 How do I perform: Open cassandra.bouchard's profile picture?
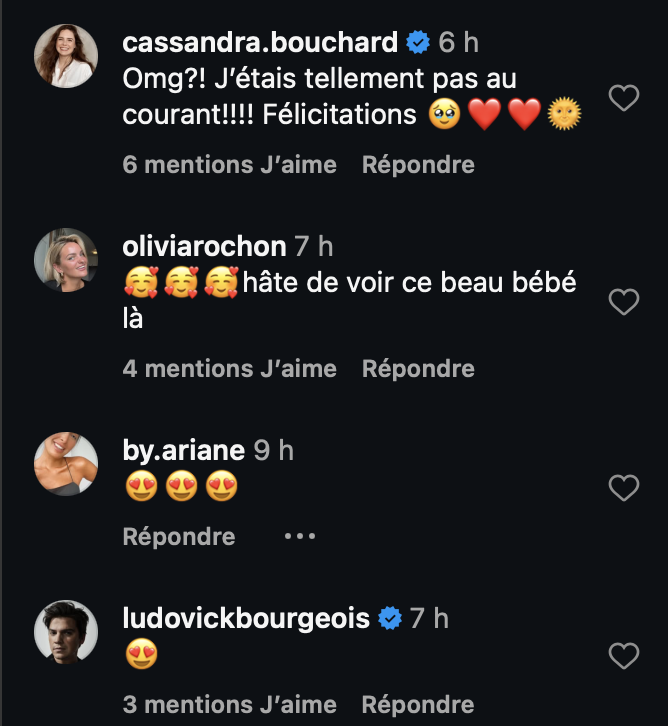66,56
